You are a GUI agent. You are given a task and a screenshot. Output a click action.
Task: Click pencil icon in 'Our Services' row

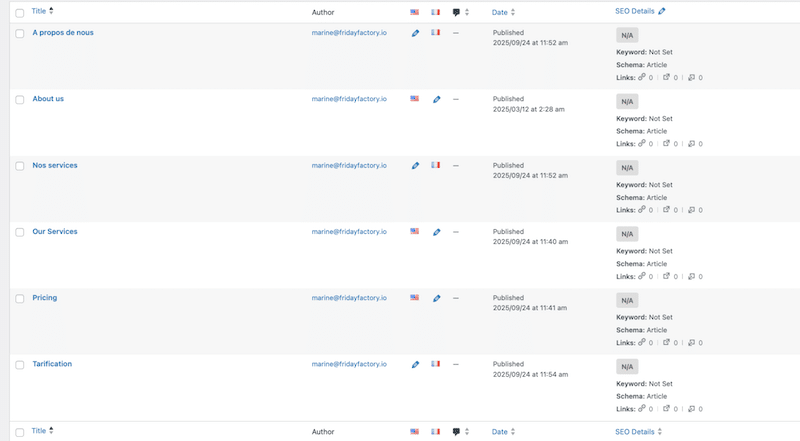[x=436, y=232]
